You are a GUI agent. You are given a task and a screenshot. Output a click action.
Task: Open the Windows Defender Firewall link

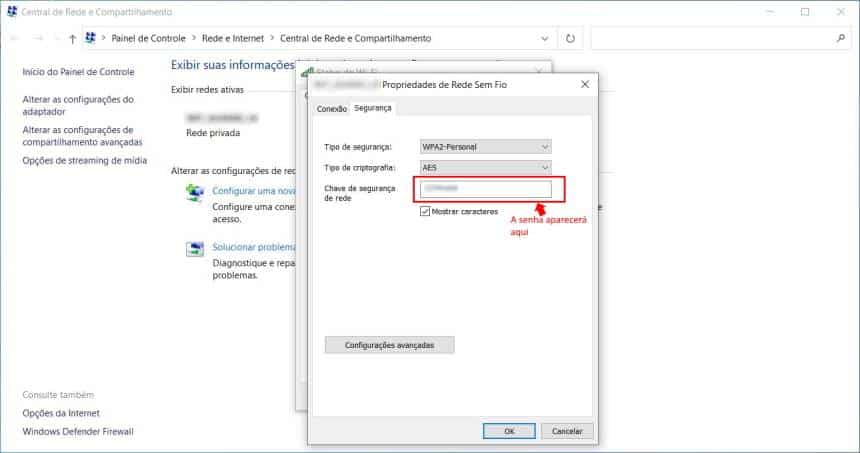tap(78, 432)
